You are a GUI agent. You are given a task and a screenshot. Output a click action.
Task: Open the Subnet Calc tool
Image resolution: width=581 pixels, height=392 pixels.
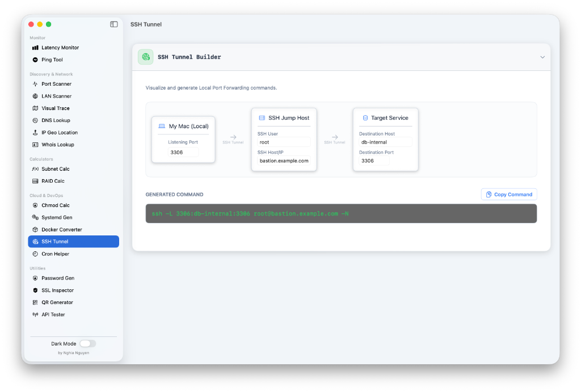[55, 169]
